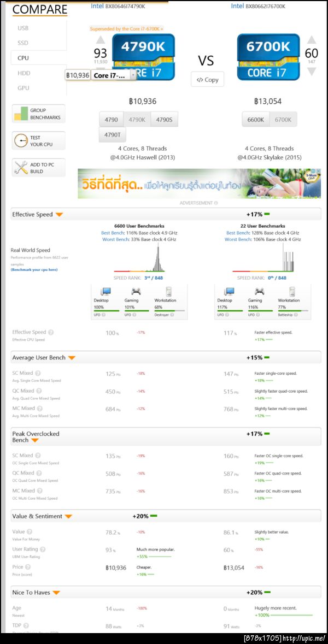Screen dimensions: 328x644
Task: Click the 4790K Workstation tower icon
Action: pyautogui.click(x=168, y=292)
